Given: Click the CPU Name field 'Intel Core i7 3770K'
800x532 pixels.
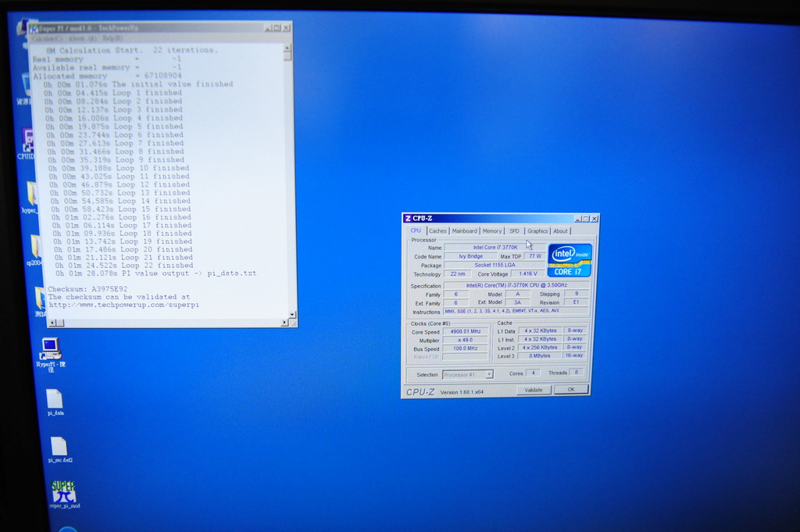Looking at the screenshot, I should point(495,248).
